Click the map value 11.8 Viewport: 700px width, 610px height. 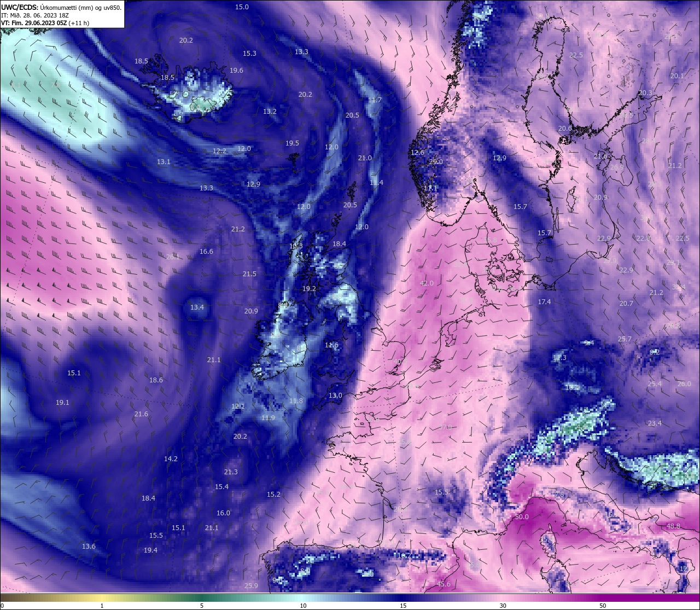click(296, 401)
